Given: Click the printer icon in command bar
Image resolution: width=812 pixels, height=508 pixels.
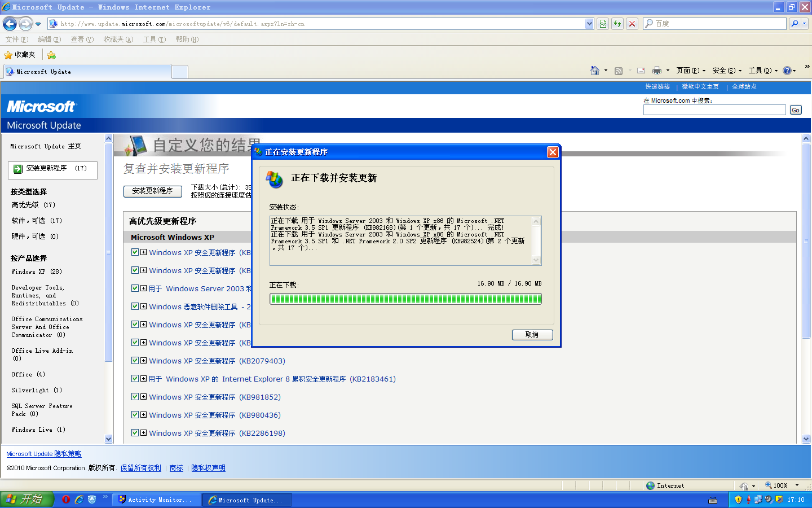Looking at the screenshot, I should click(x=657, y=71).
